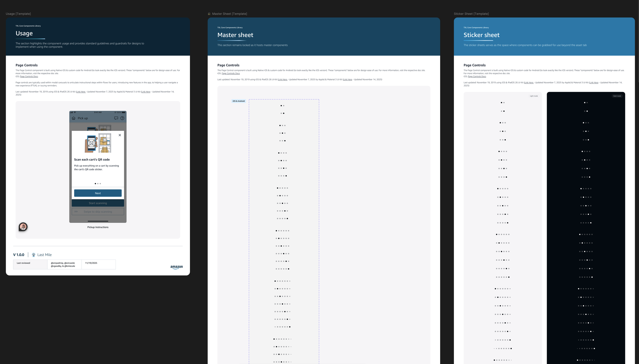The width and height of the screenshot is (639, 364).
Task: Click the help question mark icon in the mockup
Action: pyautogui.click(x=122, y=118)
